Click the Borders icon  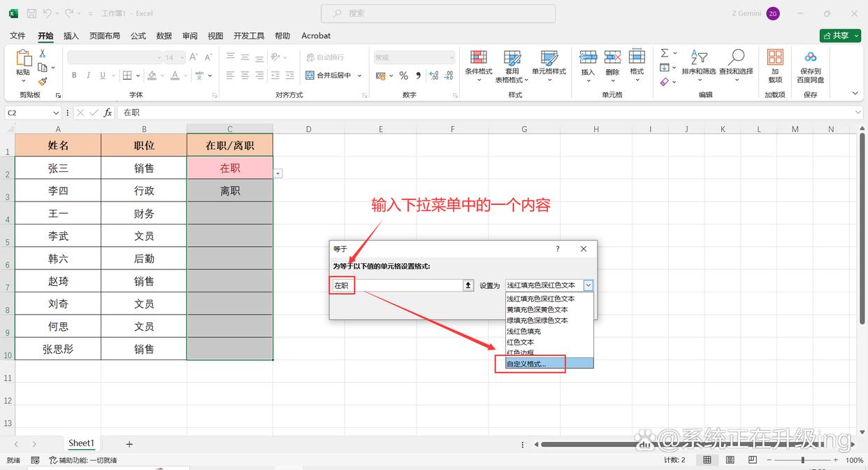[x=127, y=76]
